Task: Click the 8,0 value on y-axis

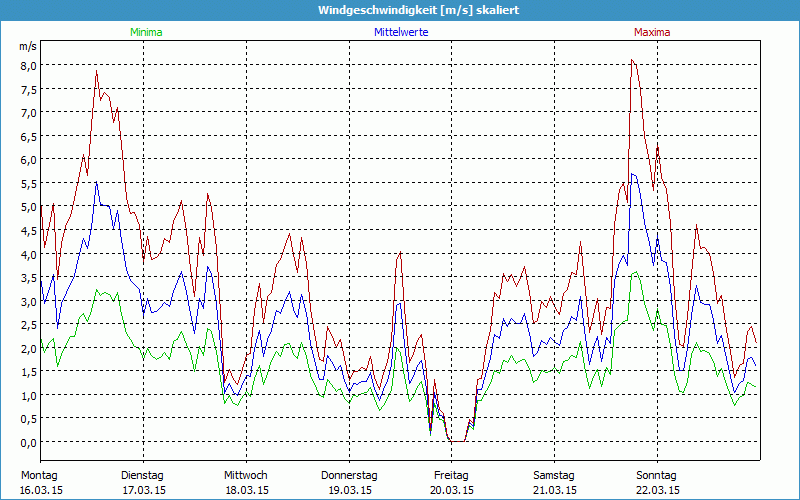Action: tap(28, 65)
